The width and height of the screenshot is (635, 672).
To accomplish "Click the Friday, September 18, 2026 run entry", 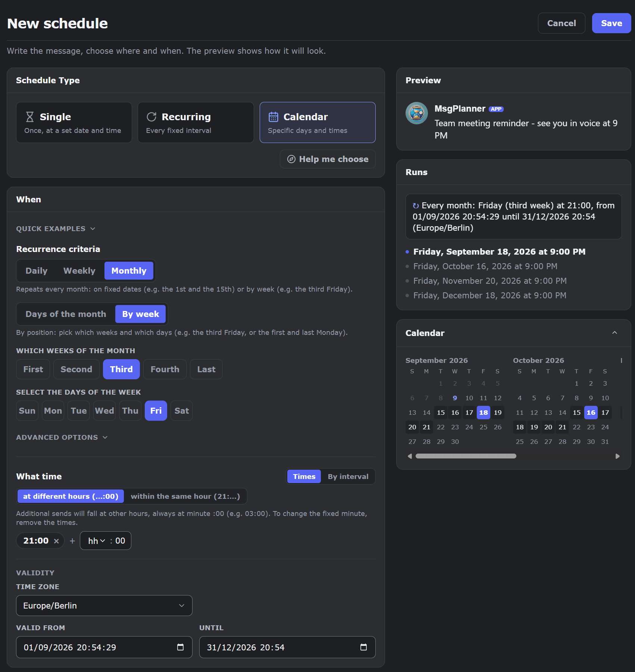I will [x=499, y=252].
